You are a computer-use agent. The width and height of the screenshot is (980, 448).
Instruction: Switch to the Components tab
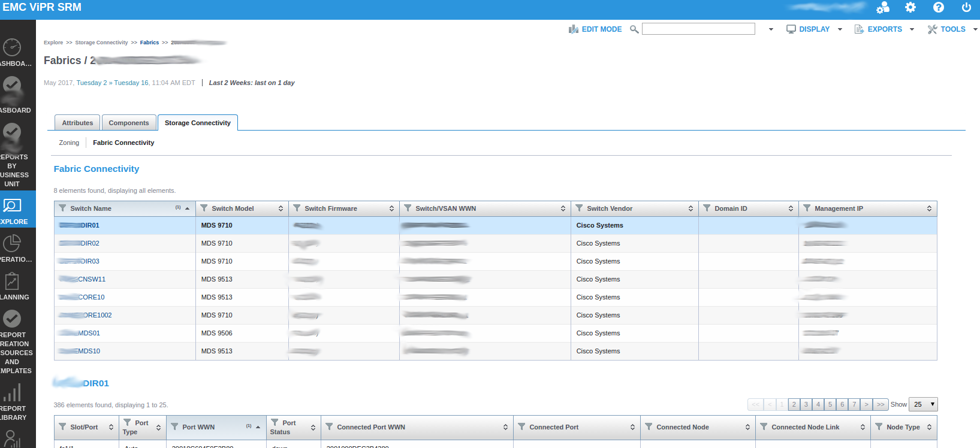(x=129, y=123)
